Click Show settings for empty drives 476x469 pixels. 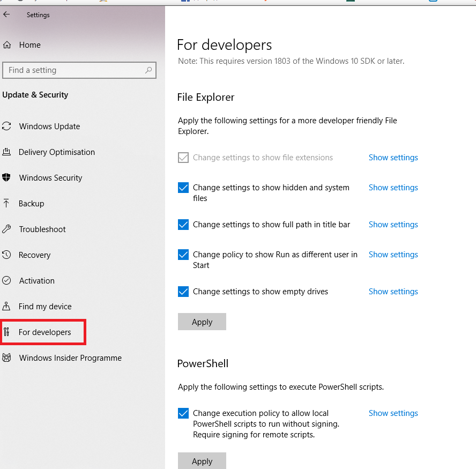pyautogui.click(x=393, y=292)
